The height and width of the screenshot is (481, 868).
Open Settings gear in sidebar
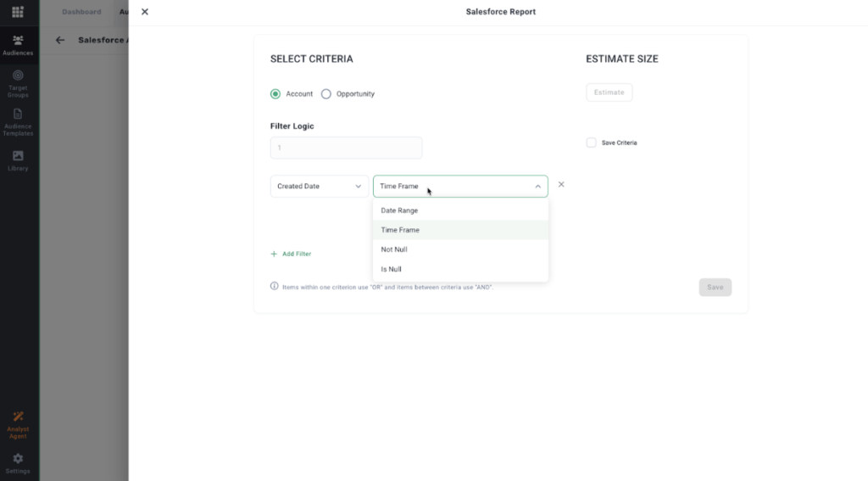tap(18, 463)
